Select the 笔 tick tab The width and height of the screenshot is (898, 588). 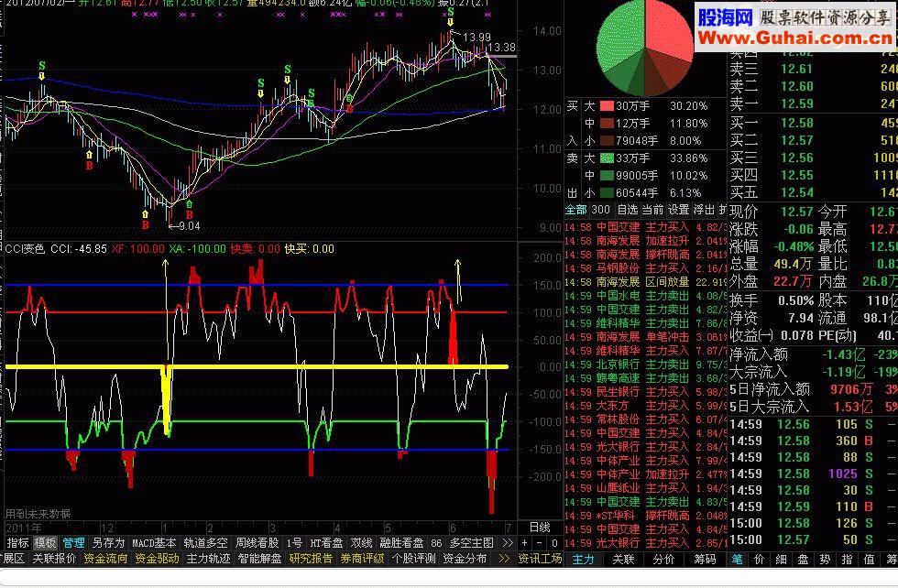point(737,560)
